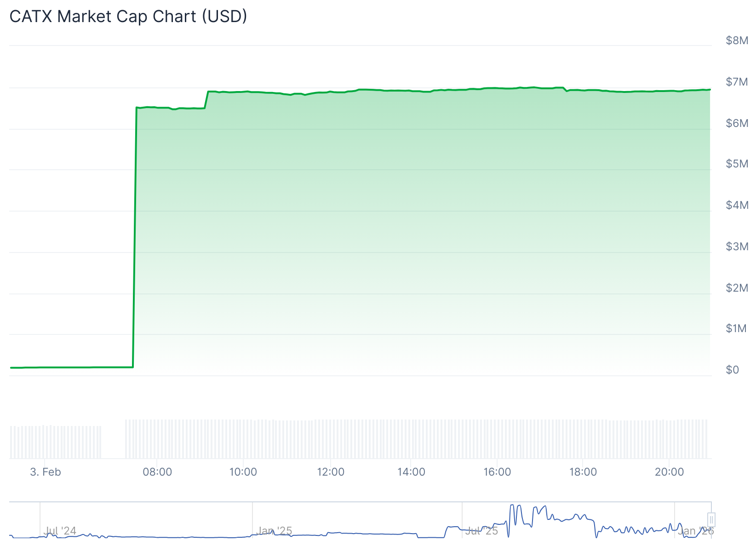The image size is (756, 552).
Task: Click the Jul '24 navigator label
Action: click(60, 531)
